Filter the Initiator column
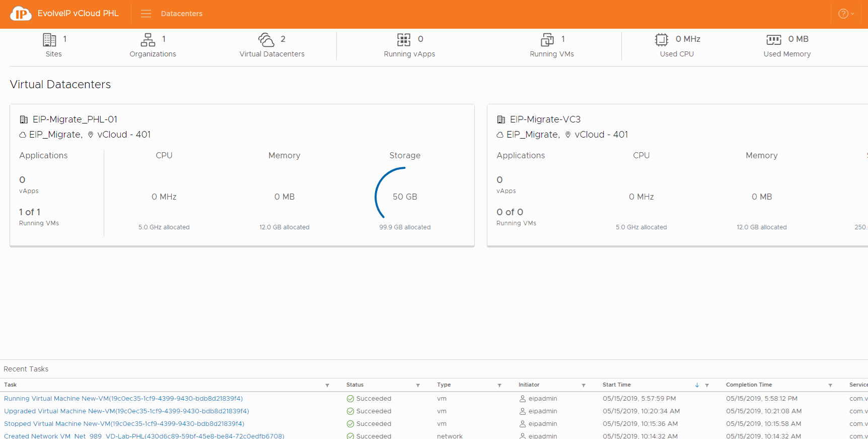This screenshot has width=868, height=439. tap(584, 386)
